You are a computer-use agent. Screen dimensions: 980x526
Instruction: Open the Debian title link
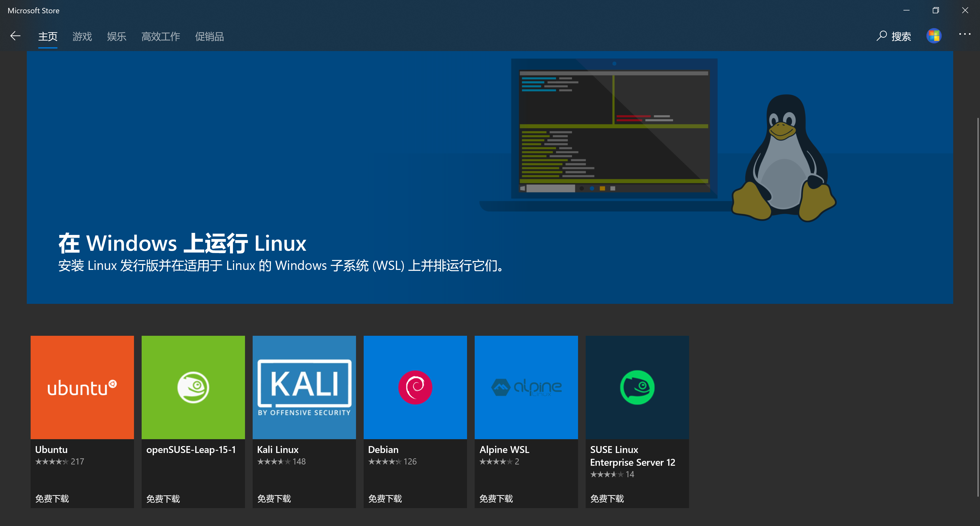[384, 449]
